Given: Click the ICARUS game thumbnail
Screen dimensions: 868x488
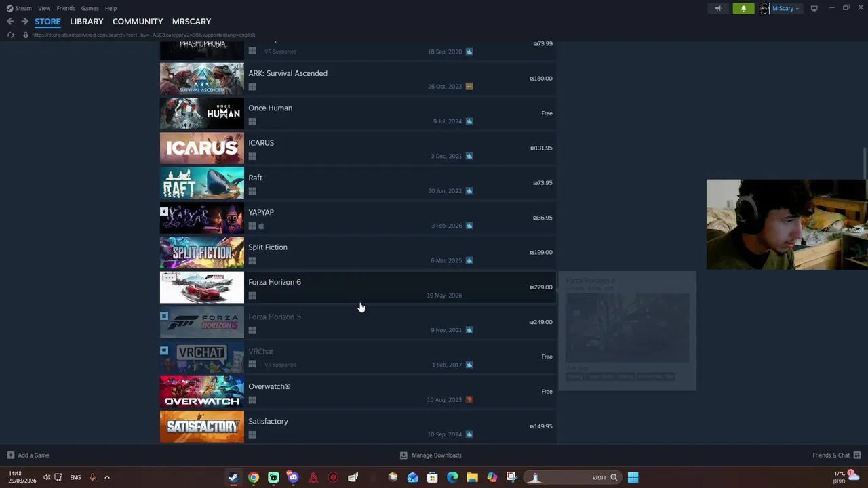Looking at the screenshot, I should pos(202,148).
